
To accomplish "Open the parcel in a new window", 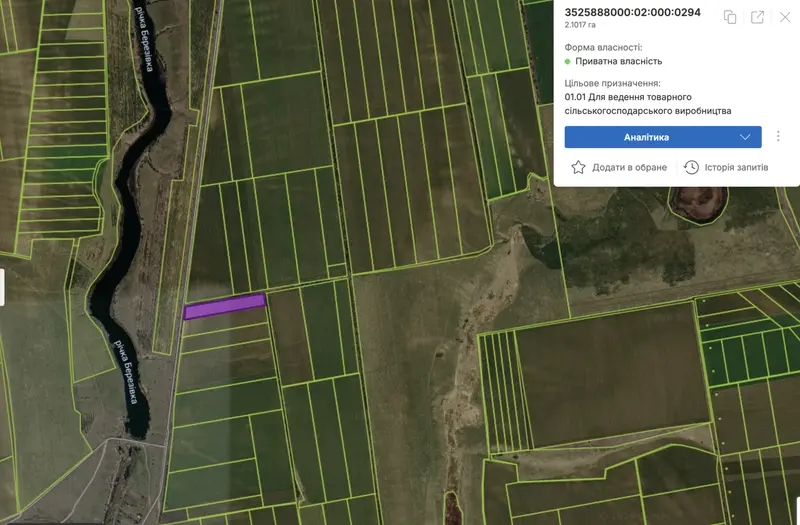I will coord(757,17).
